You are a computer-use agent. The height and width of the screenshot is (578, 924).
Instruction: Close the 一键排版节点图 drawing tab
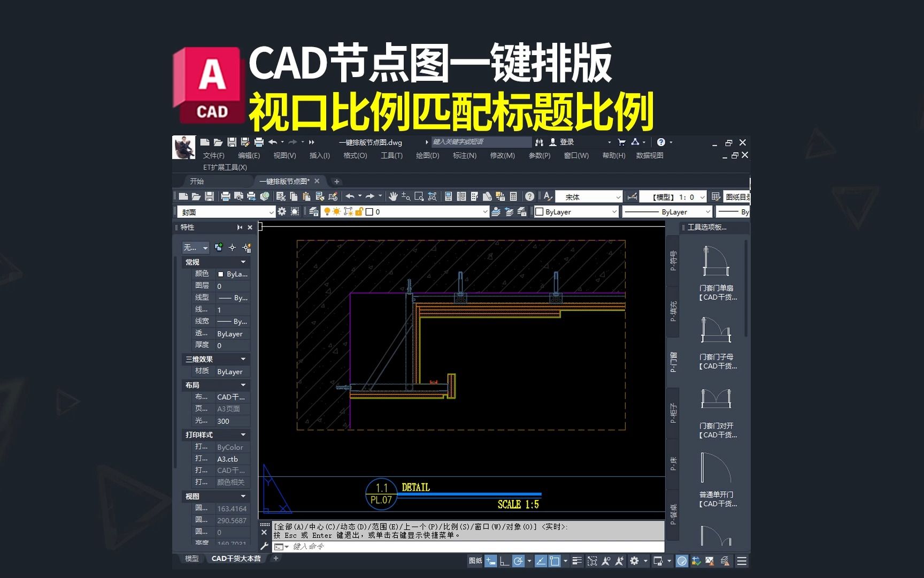click(317, 181)
